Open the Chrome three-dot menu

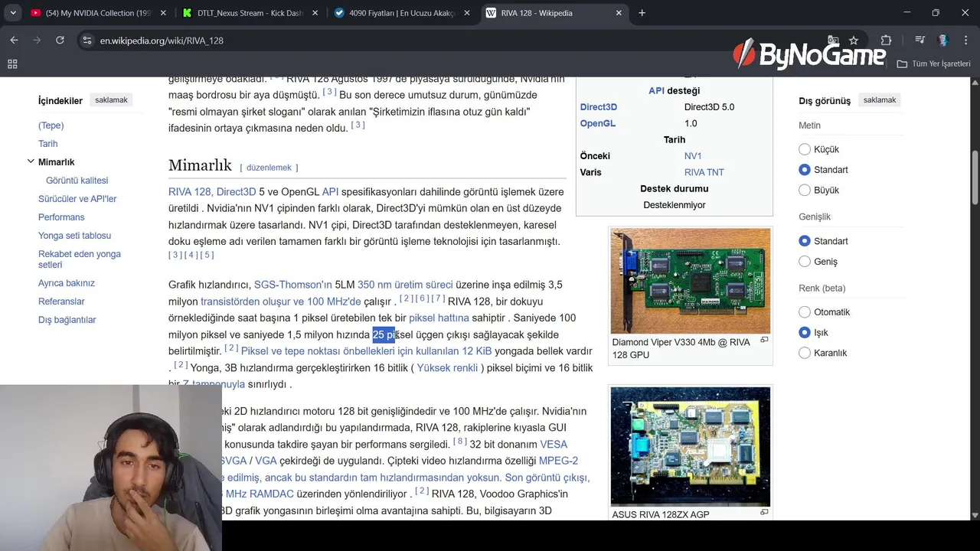[965, 41]
